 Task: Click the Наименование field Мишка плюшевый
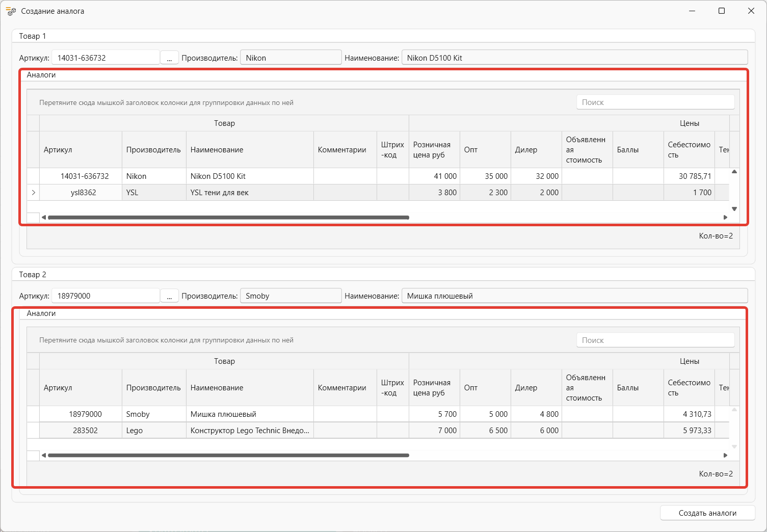coord(574,296)
